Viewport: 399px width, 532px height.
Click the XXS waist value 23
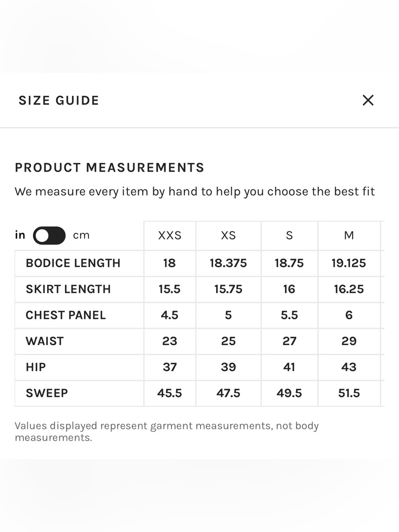(170, 341)
